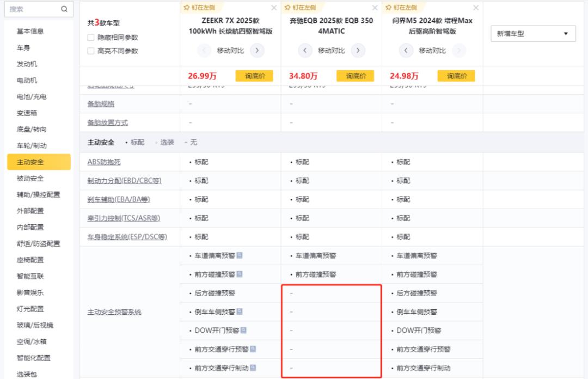
Task: Open info icon beside ZEEKR 前方交通穿行制动
Action: [253, 368]
